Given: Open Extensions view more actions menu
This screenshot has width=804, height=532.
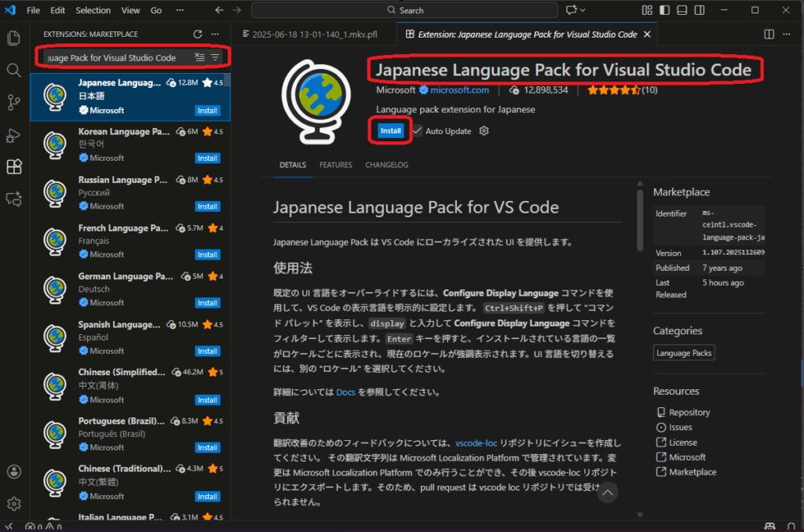Looking at the screenshot, I should coord(216,35).
